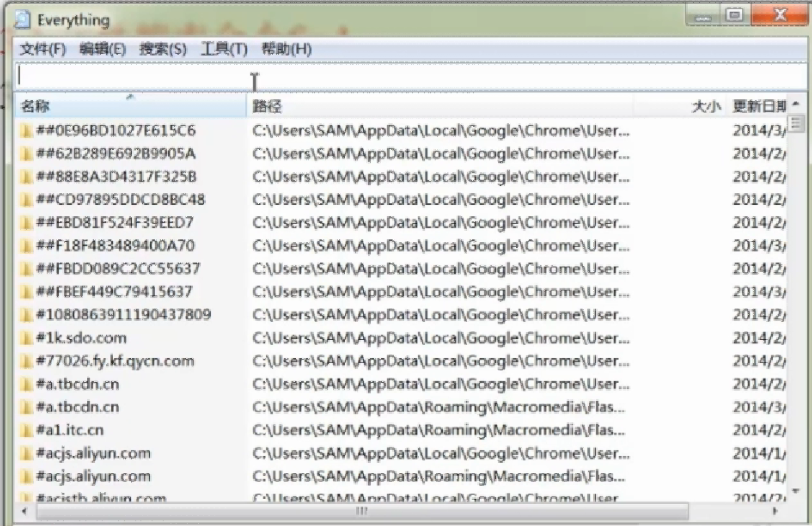Click folder icon of ##CD97895DDCD8BC48
The height and width of the screenshot is (526, 812).
tap(26, 199)
